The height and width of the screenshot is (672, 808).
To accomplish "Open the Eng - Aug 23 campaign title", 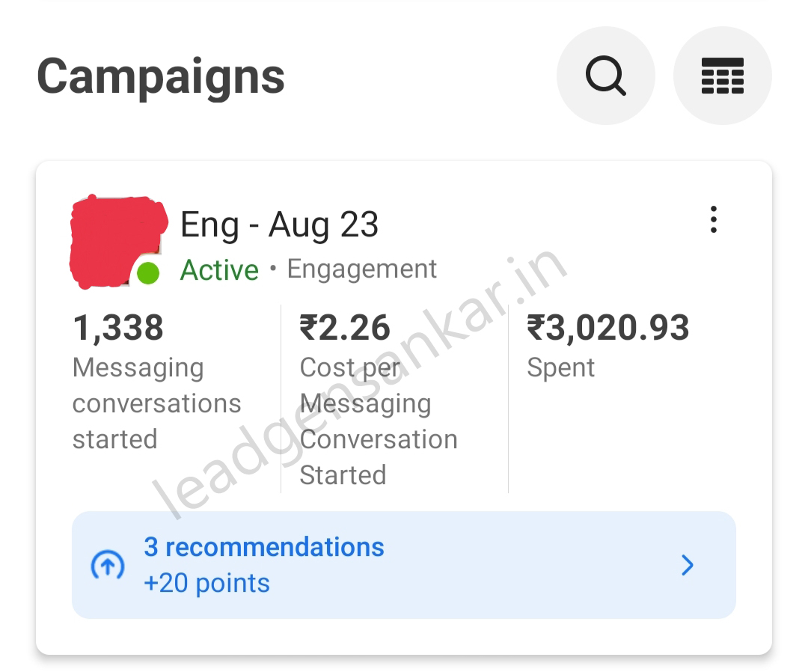I will 280,224.
